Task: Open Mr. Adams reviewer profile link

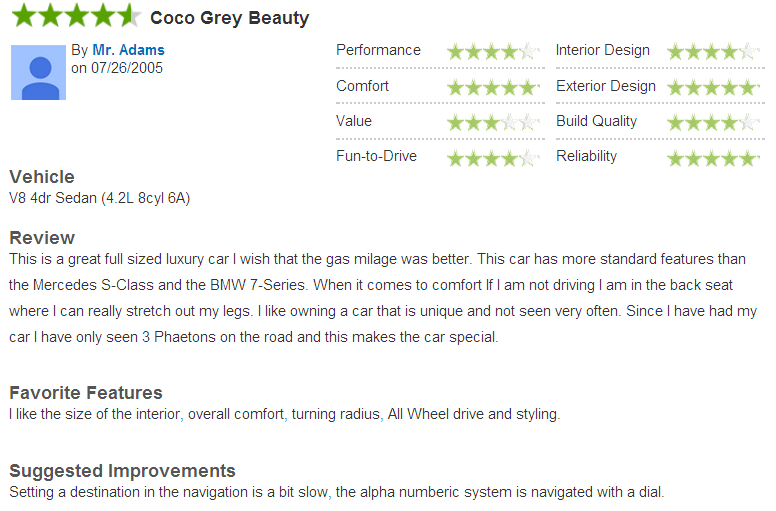Action: [128, 50]
